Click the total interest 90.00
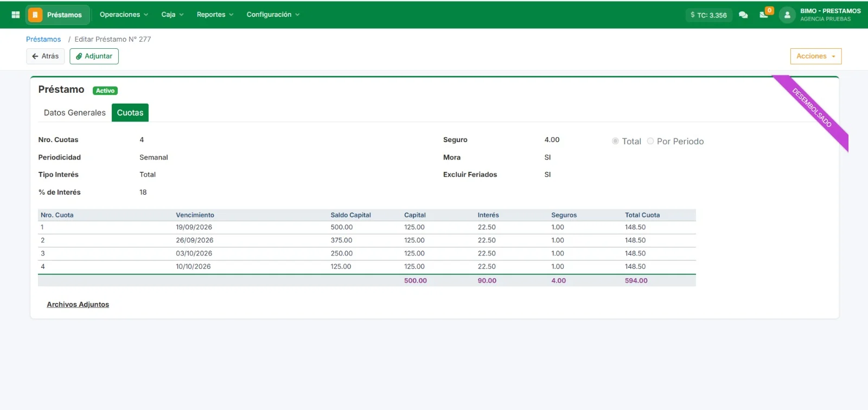 (x=487, y=281)
